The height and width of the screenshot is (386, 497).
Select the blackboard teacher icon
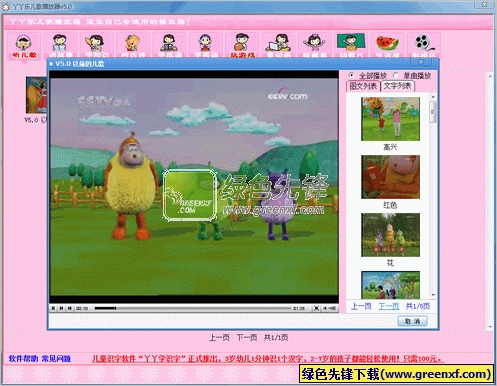click(351, 46)
